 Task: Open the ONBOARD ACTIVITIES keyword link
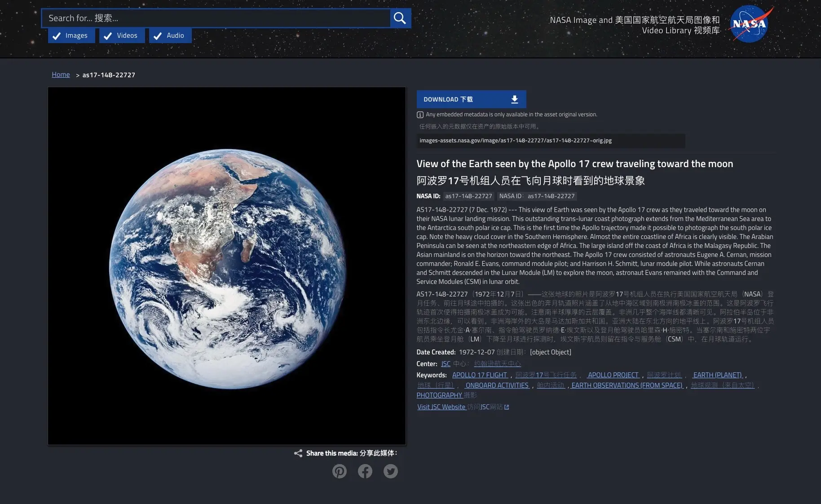[497, 385]
